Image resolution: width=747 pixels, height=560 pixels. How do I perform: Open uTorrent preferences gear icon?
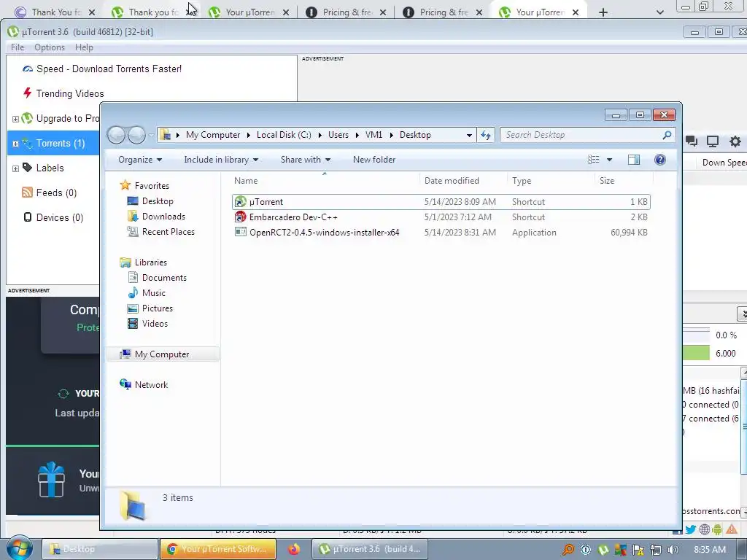tap(735, 141)
